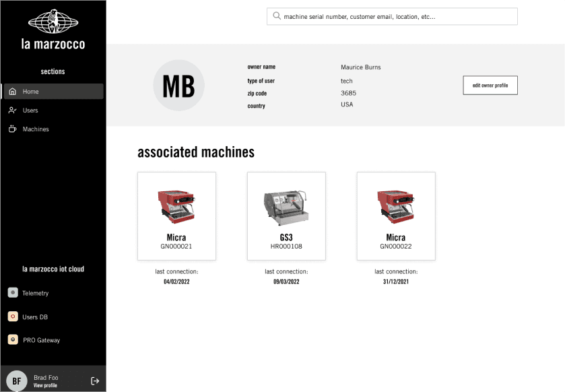The height and width of the screenshot is (392, 565).
Task: Click the search magnifier icon
Action: pyautogui.click(x=277, y=16)
